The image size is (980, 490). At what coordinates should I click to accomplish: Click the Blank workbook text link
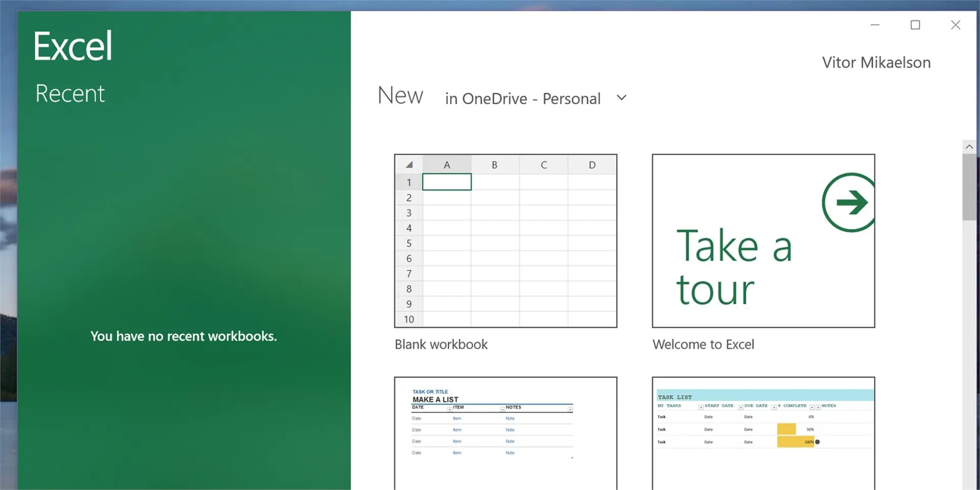point(441,344)
